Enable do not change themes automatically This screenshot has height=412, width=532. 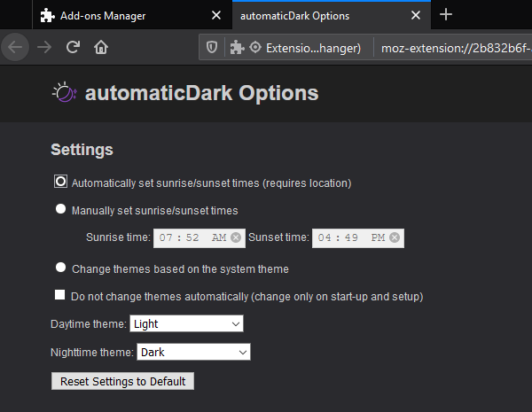[60, 295]
